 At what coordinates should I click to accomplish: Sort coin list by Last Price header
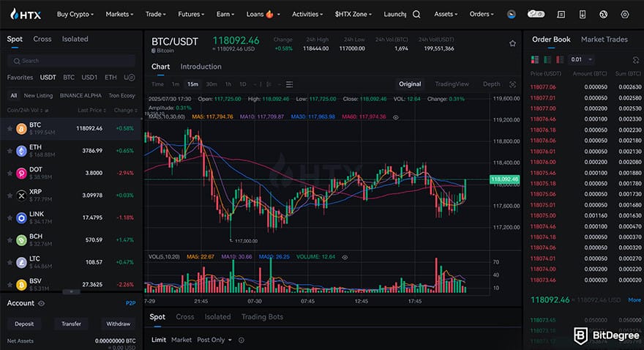(91, 111)
